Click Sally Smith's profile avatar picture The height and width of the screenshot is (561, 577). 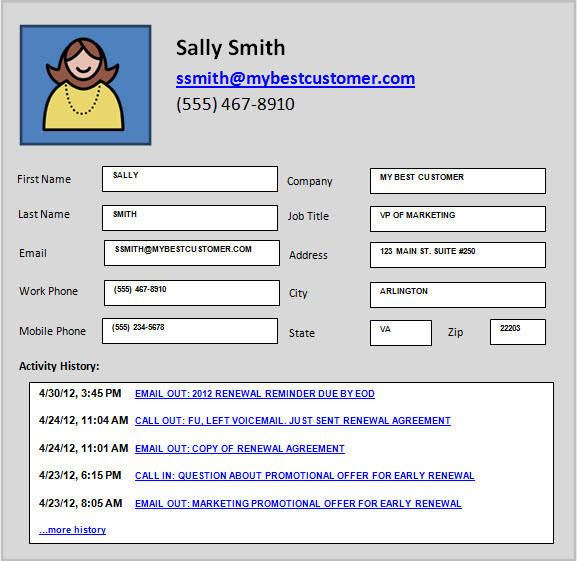point(85,85)
